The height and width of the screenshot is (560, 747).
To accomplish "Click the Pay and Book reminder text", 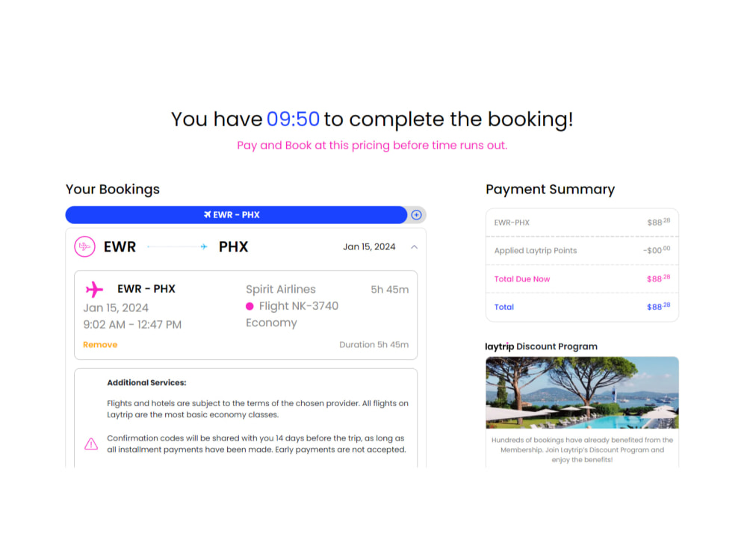I will (371, 145).
